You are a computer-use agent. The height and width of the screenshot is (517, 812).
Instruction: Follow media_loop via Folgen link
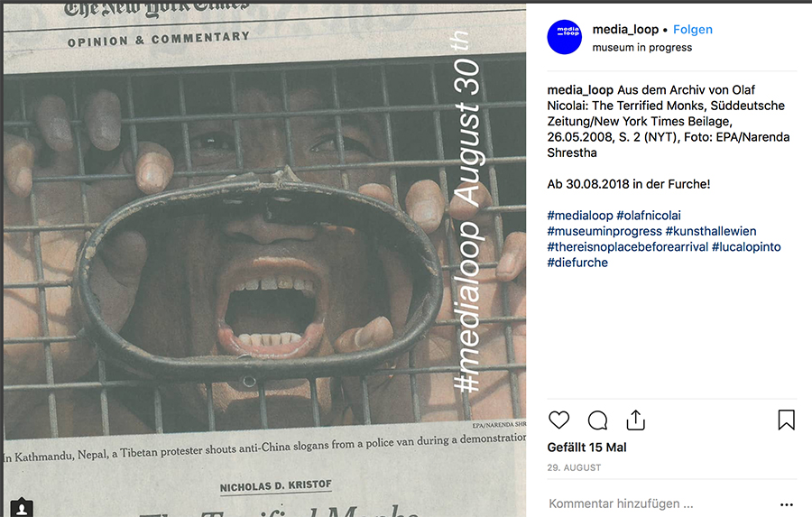[692, 30]
